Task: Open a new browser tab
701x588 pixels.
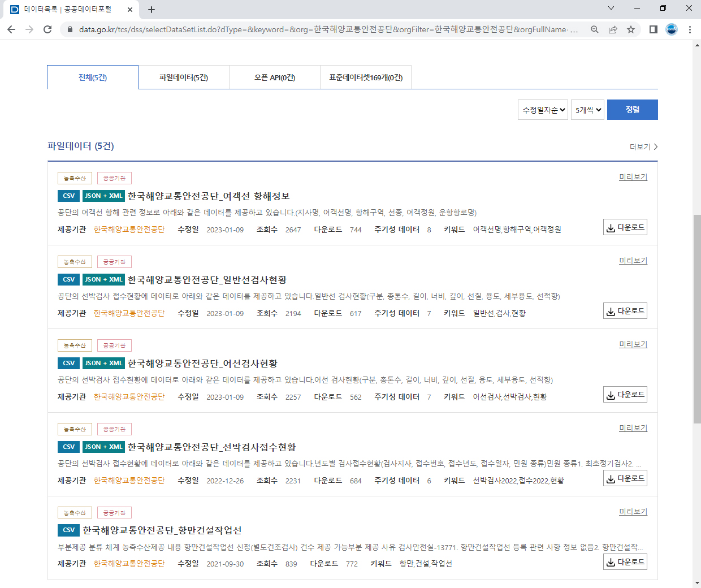Action: [152, 9]
